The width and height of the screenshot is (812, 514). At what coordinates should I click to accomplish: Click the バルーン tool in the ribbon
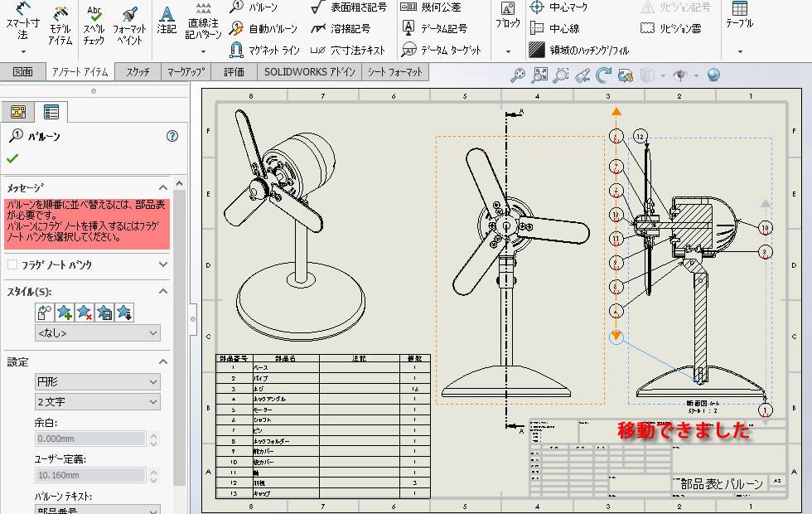coord(254,7)
